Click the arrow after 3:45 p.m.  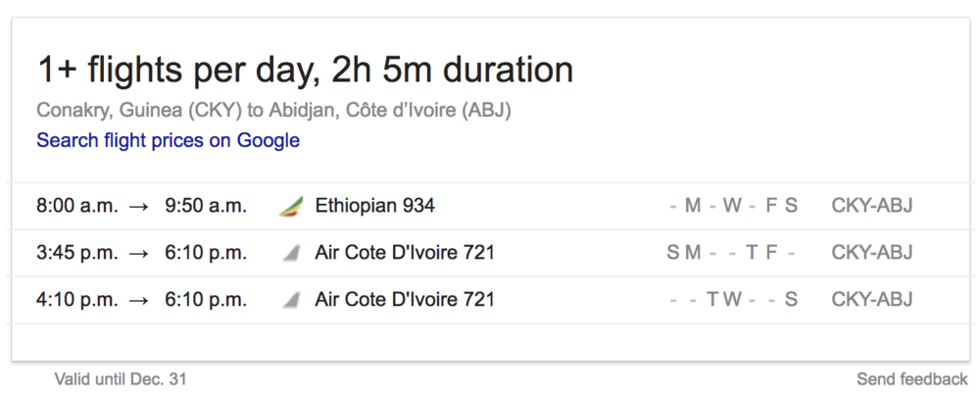point(140,253)
